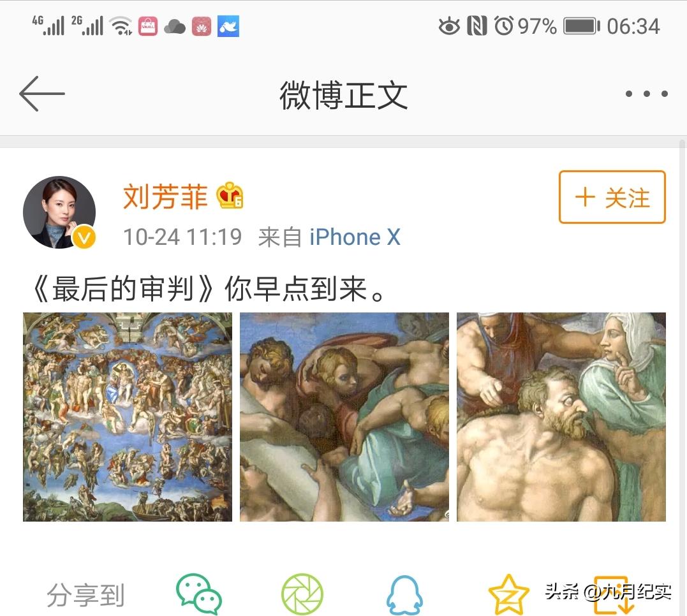Share to Qzone star icon
This screenshot has width=687, height=616.
coord(508,594)
